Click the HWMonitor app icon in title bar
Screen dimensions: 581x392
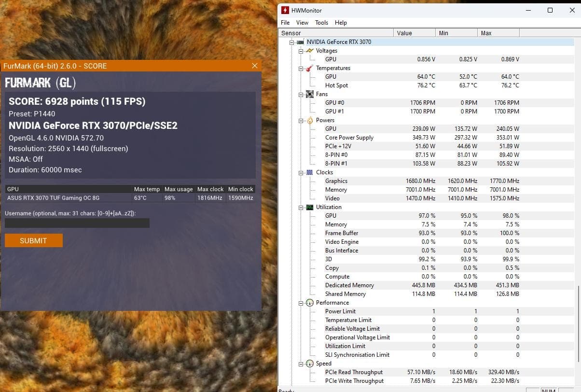tap(285, 10)
